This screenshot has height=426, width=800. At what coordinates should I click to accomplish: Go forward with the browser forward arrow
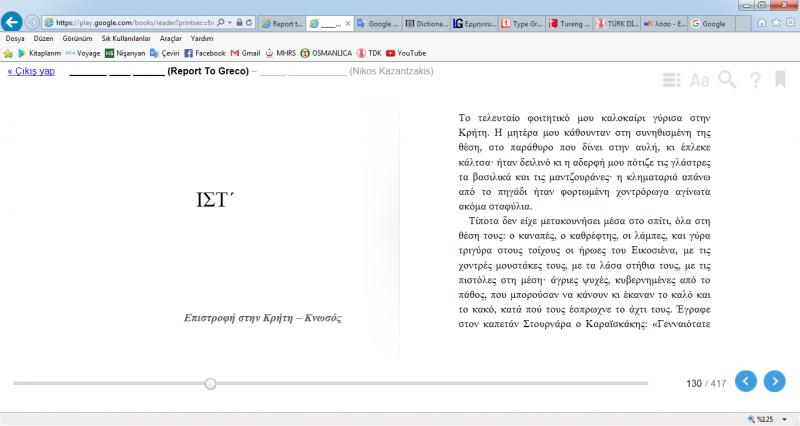(x=32, y=22)
